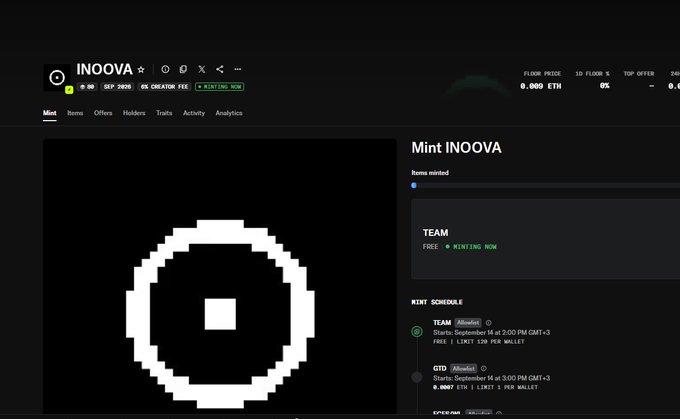Viewport: 680px width, 419px height.
Task: Click 'Starts: September 14 at 2:00 PM GMT+3'
Action: click(x=491, y=332)
